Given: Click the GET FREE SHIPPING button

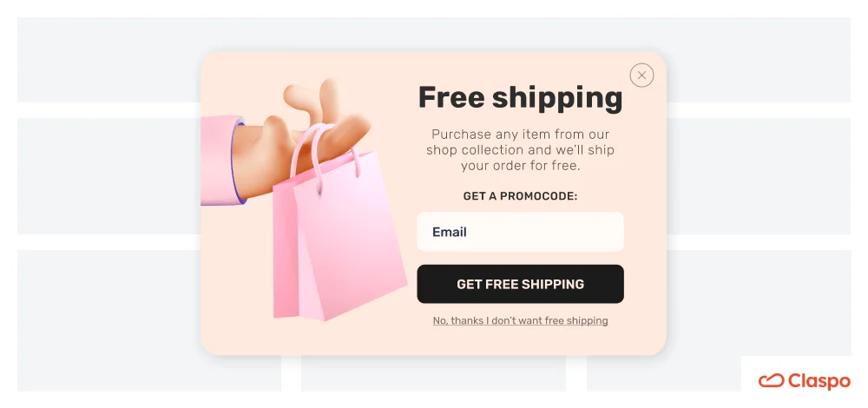Looking at the screenshot, I should (520, 284).
